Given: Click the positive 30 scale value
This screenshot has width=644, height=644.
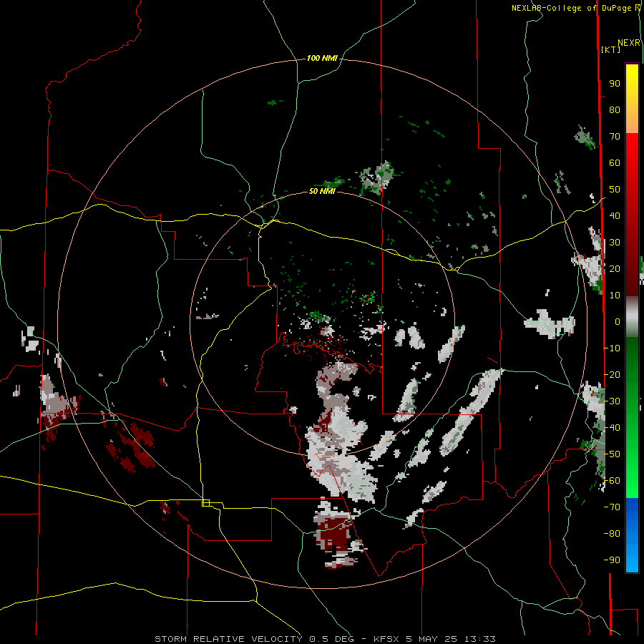Looking at the screenshot, I should coord(615,243).
